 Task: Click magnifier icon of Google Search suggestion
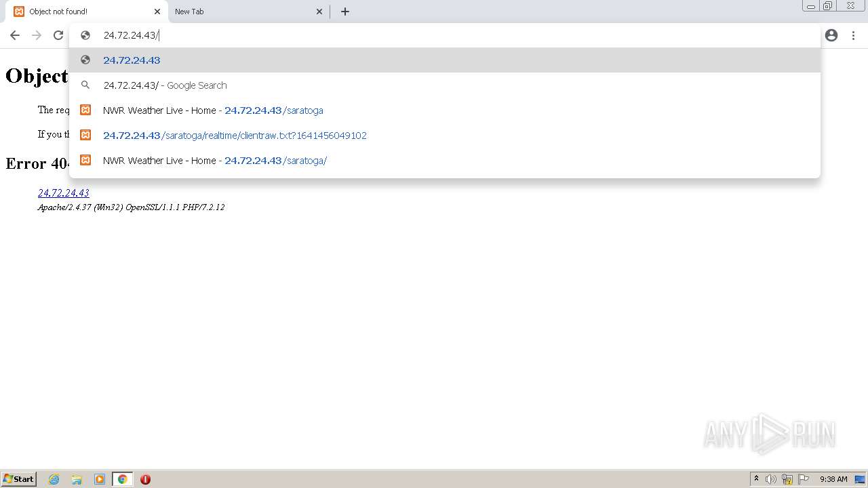click(x=85, y=85)
